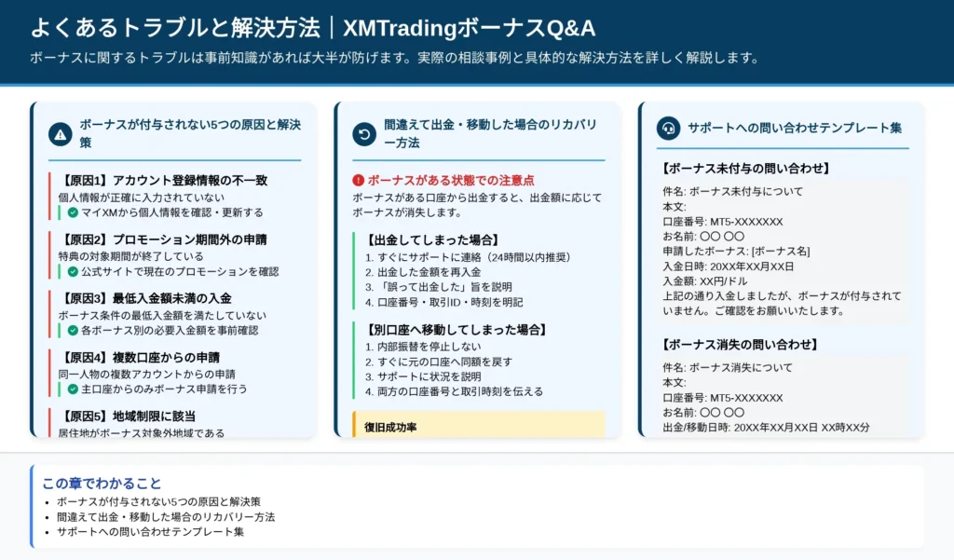Click the red exclamation icon beside ボーナスがある状態での注意点
The height and width of the screenshot is (560, 954).
click(x=359, y=180)
